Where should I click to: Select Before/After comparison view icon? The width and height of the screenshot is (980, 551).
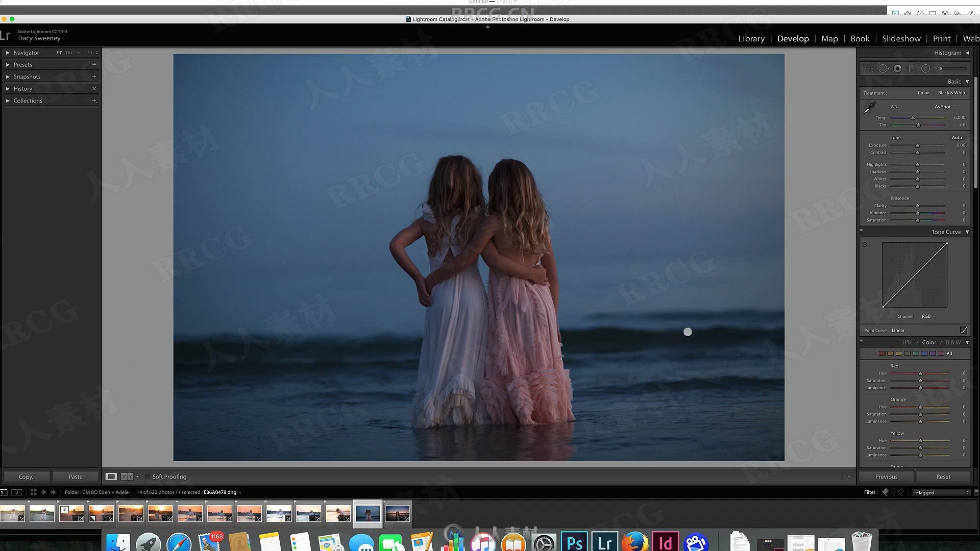tap(127, 477)
